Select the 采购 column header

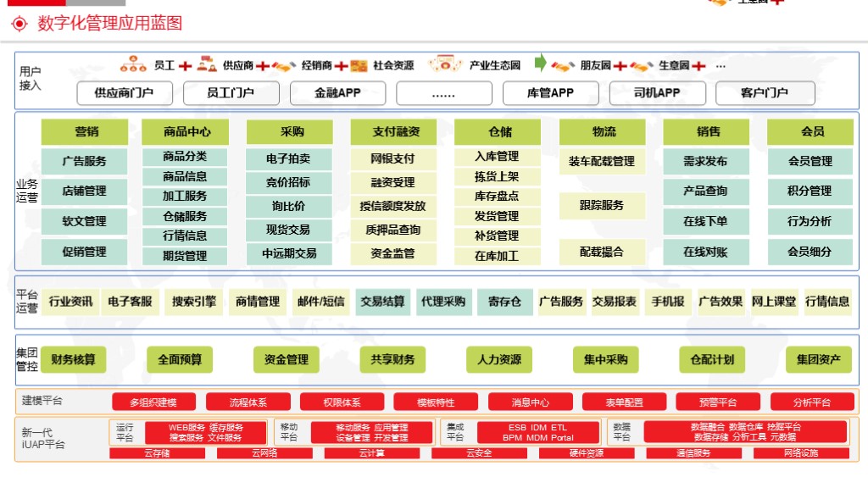[290, 131]
